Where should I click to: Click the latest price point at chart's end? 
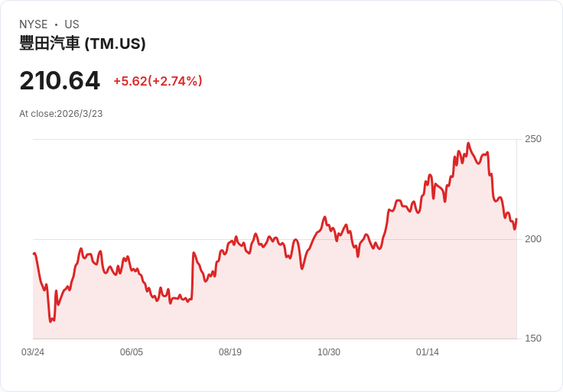(516, 219)
